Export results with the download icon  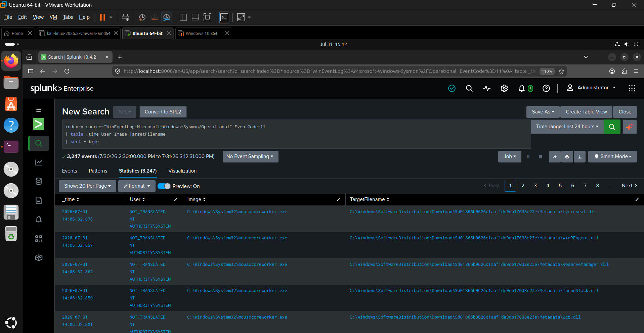pos(579,156)
